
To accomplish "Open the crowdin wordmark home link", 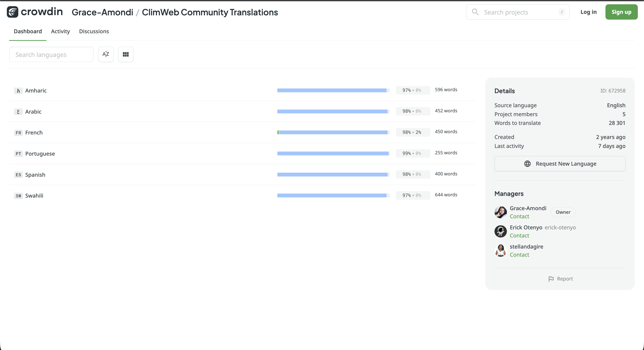I will pyautogui.click(x=42, y=12).
